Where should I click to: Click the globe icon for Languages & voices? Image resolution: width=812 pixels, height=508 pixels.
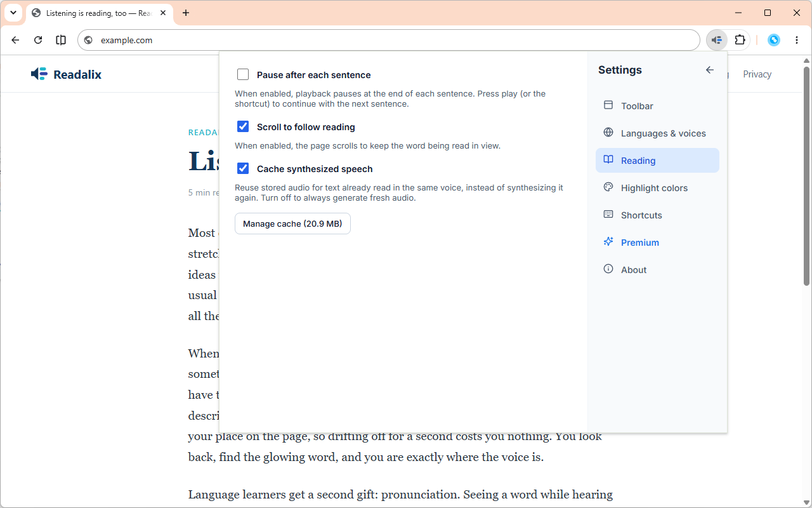(x=608, y=133)
